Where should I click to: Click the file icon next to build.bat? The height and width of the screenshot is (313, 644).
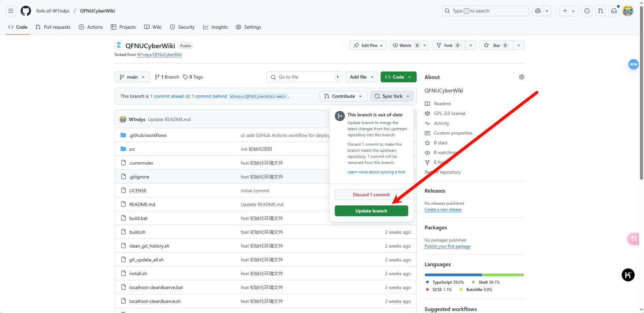pos(123,218)
